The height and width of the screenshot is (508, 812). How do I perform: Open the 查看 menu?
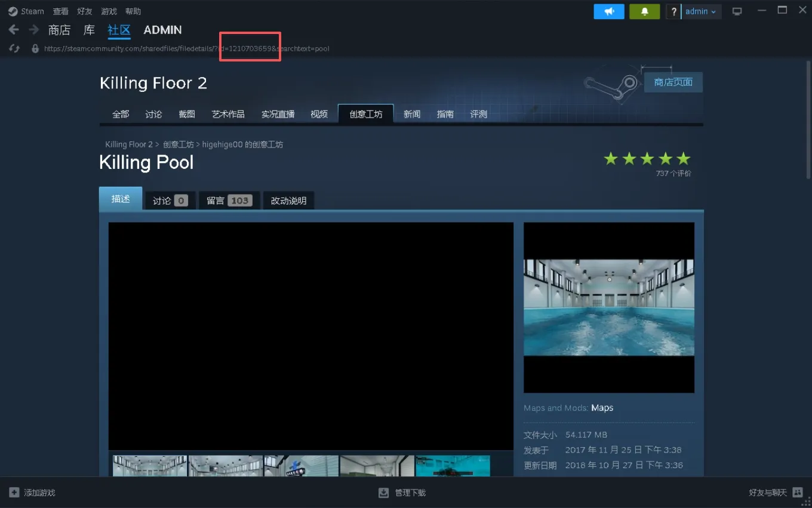60,11
